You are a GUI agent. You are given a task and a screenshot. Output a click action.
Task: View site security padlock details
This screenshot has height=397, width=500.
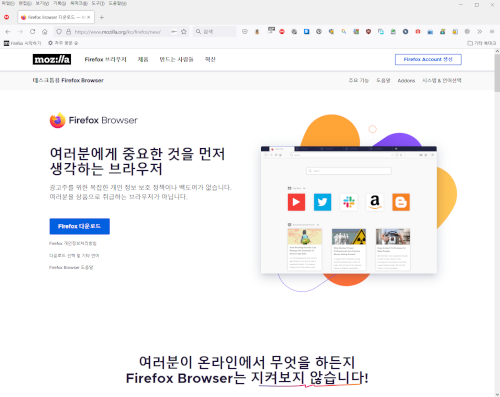(68, 32)
